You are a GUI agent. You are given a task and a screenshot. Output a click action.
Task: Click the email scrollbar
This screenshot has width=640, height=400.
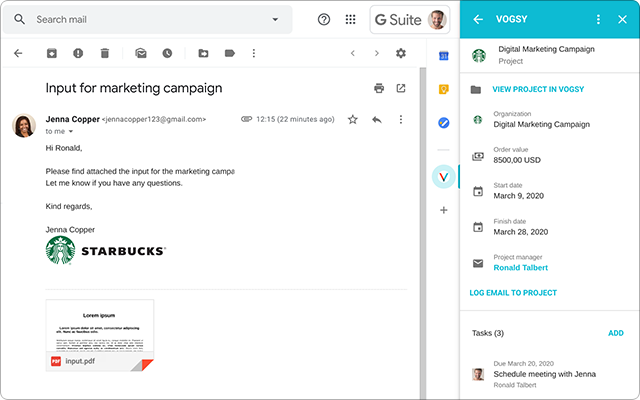coord(423,233)
